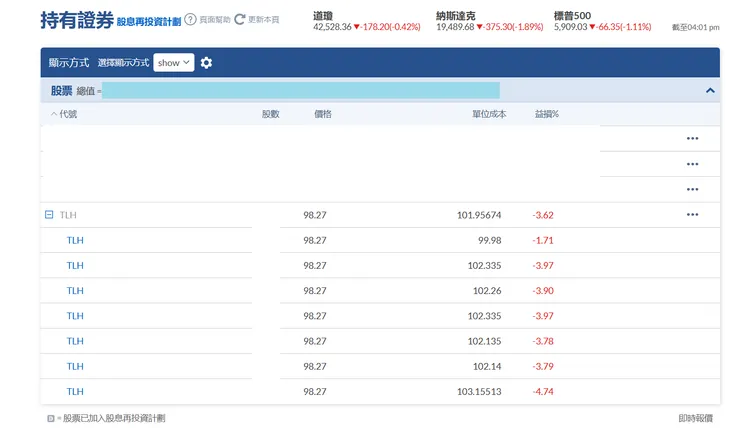The width and height of the screenshot is (740, 428).
Task: Open TLH lot with cost 102.26
Action: point(75,291)
